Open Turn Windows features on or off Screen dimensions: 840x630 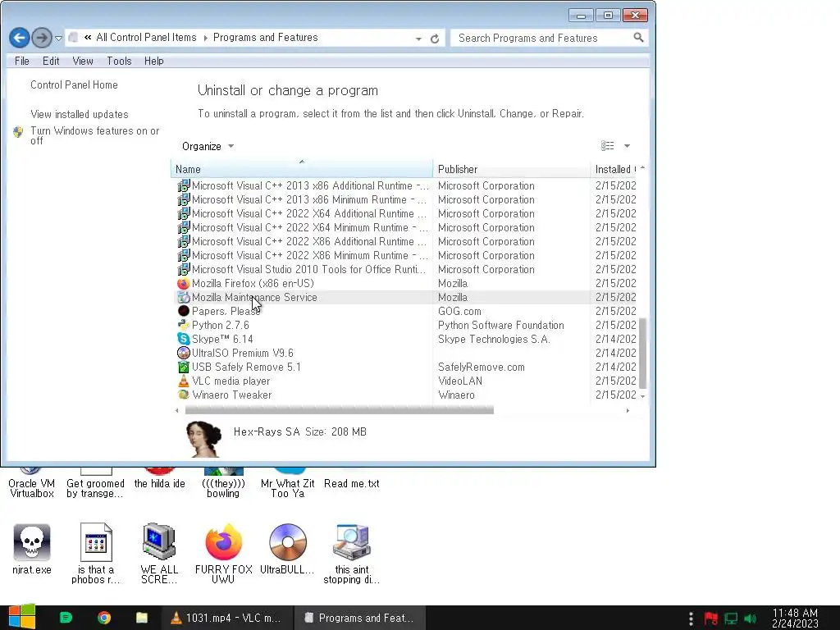(x=95, y=135)
